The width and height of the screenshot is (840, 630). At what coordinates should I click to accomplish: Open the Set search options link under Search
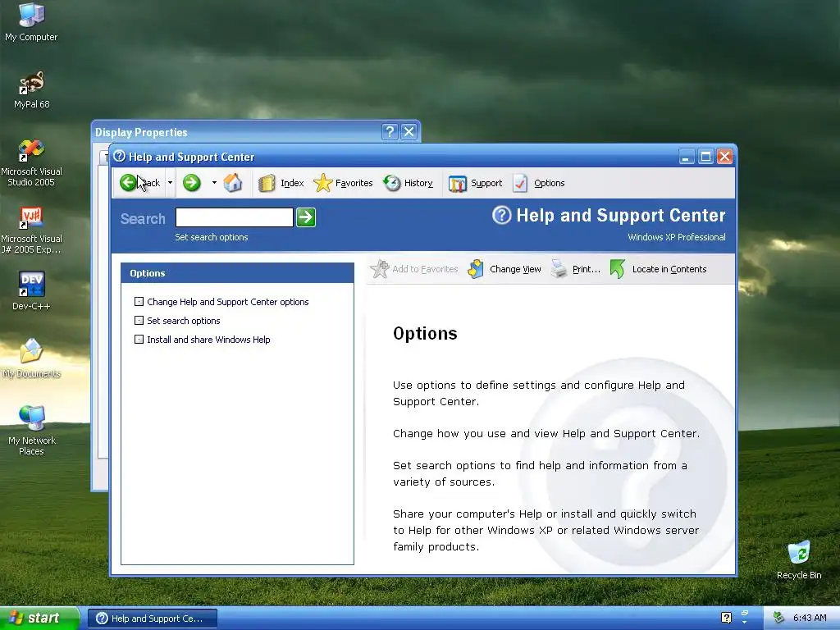(x=212, y=237)
